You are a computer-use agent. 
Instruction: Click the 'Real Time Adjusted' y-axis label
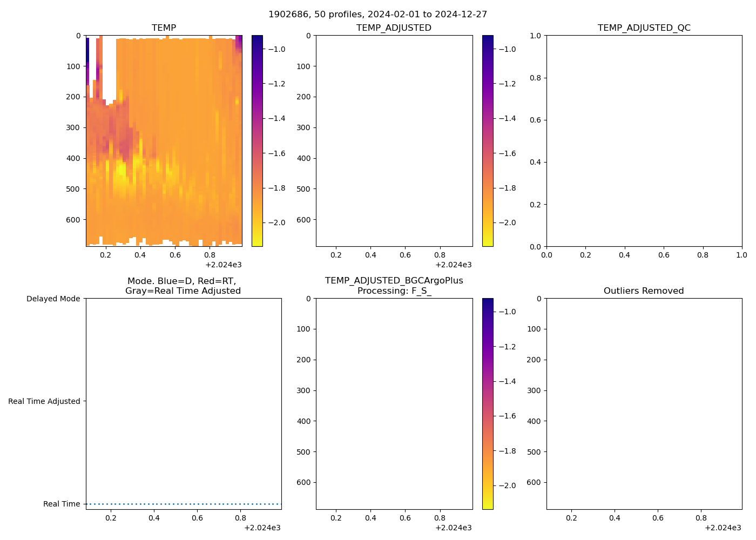click(44, 401)
